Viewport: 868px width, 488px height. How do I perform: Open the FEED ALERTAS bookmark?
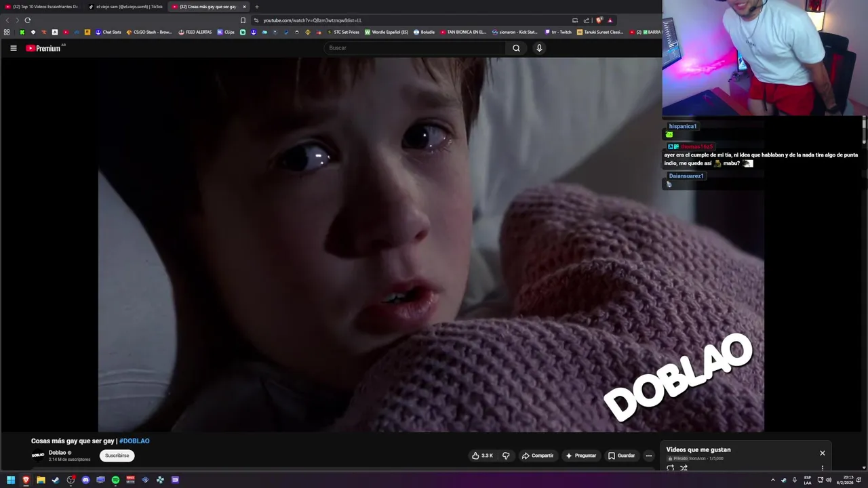pyautogui.click(x=195, y=32)
